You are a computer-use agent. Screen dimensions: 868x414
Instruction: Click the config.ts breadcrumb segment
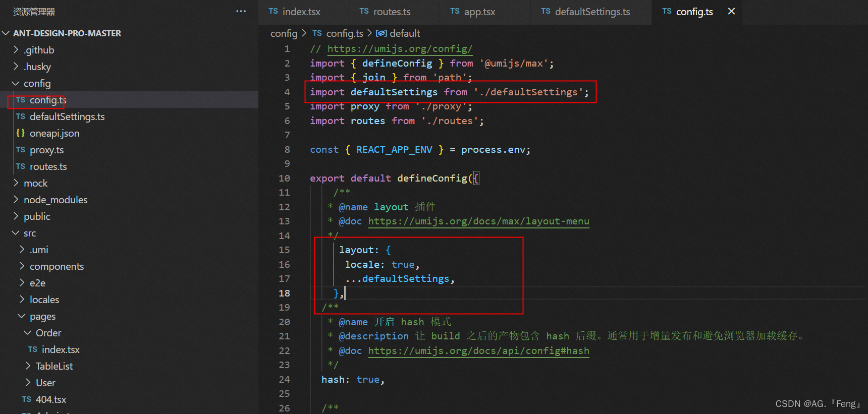point(345,33)
